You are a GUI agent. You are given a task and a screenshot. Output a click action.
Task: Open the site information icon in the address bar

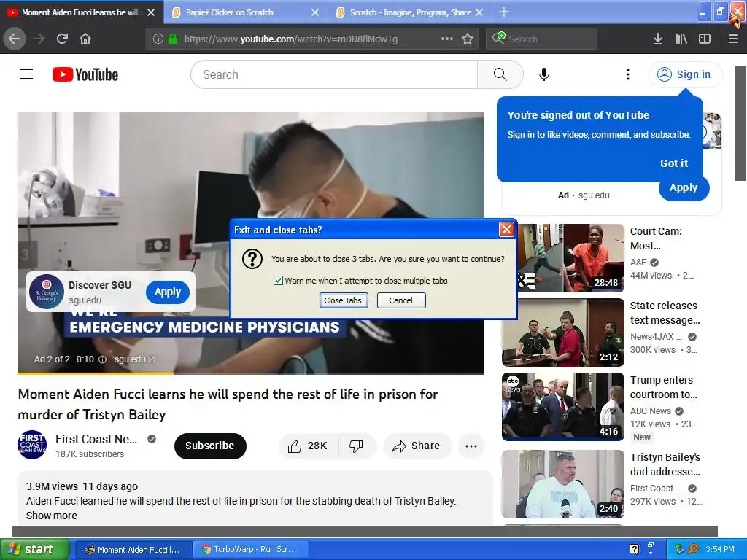[158, 39]
